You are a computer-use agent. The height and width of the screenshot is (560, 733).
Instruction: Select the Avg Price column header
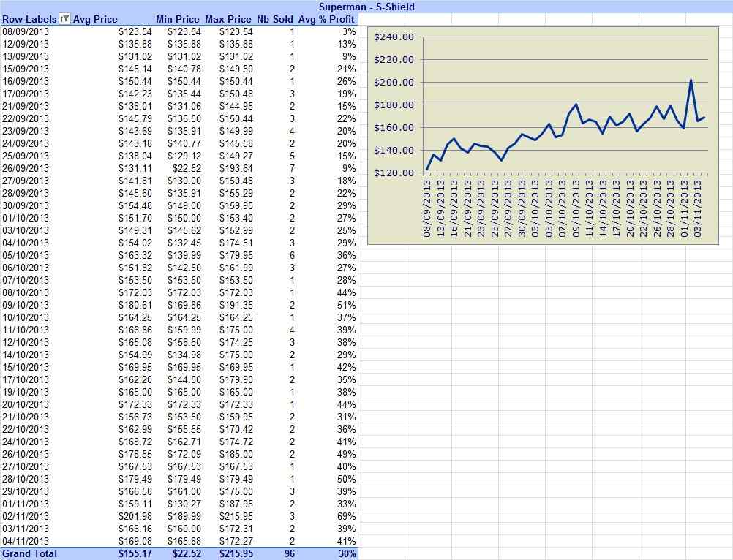point(95,19)
